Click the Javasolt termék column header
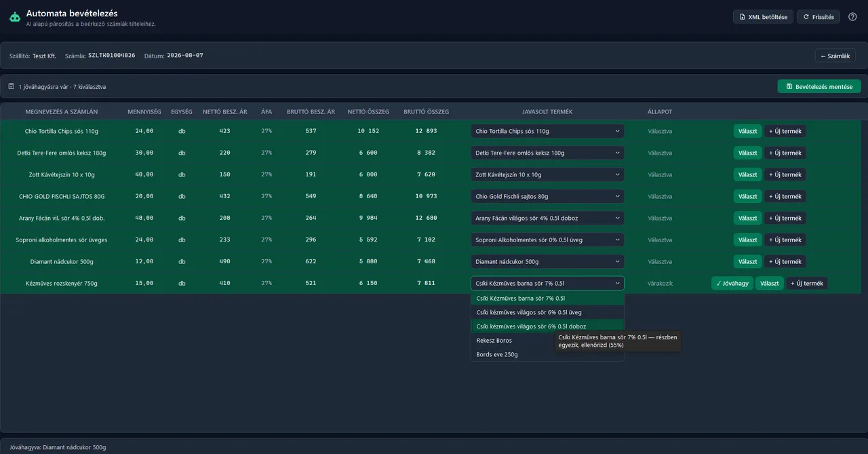Screen dimensions: 868x454 coord(547,111)
